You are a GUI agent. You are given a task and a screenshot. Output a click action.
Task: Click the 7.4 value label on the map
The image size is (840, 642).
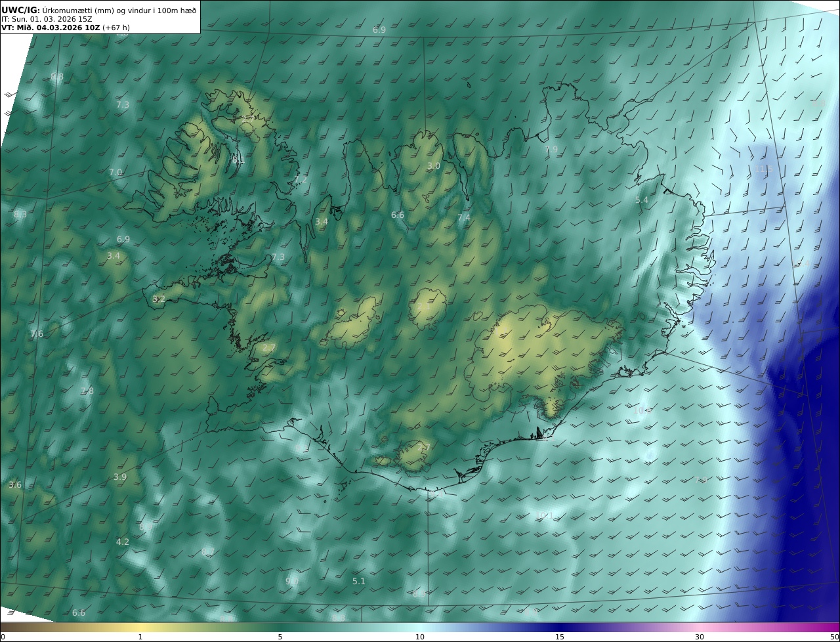click(464, 217)
